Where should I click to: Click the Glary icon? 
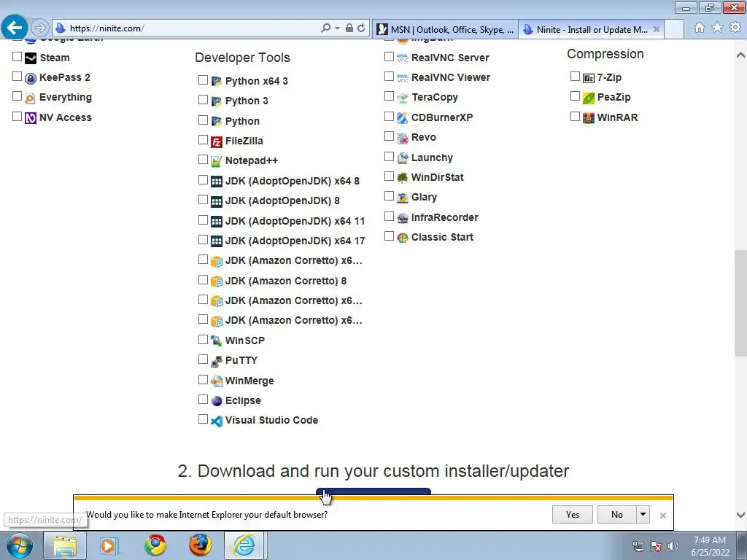point(403,198)
